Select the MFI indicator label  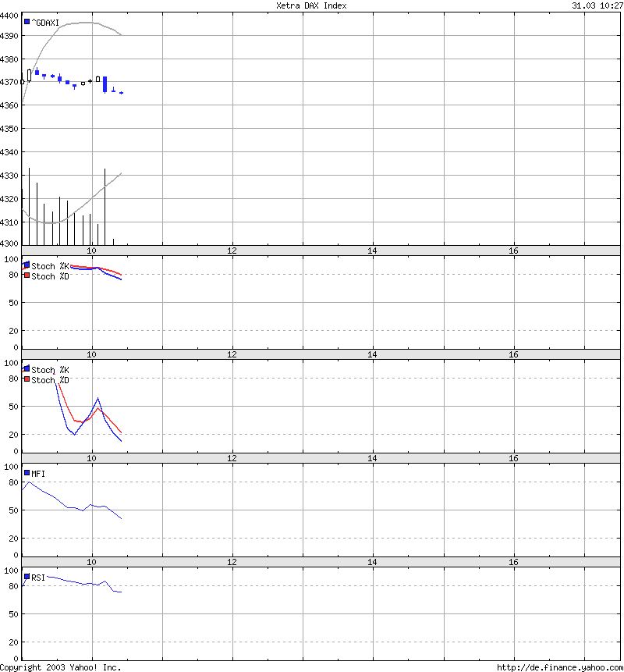point(38,474)
